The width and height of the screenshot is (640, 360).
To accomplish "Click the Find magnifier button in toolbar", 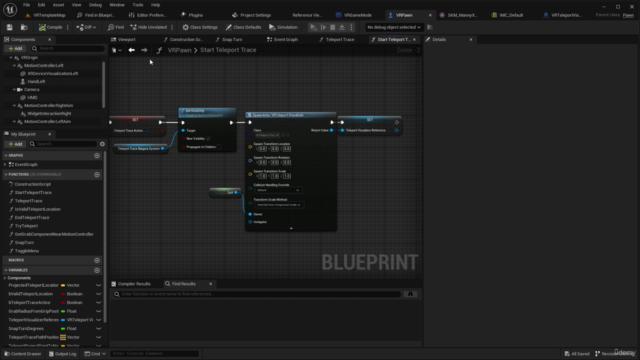I will pos(116,27).
